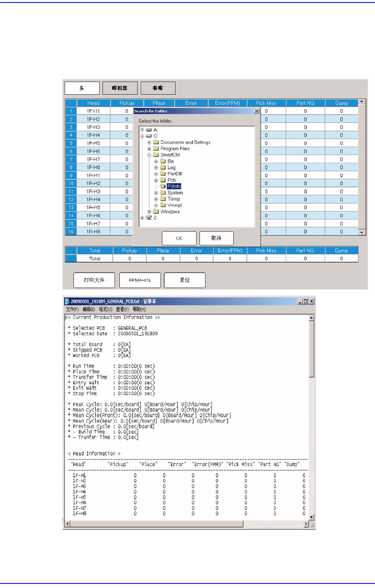Expand the Windows folder node

coord(149,212)
